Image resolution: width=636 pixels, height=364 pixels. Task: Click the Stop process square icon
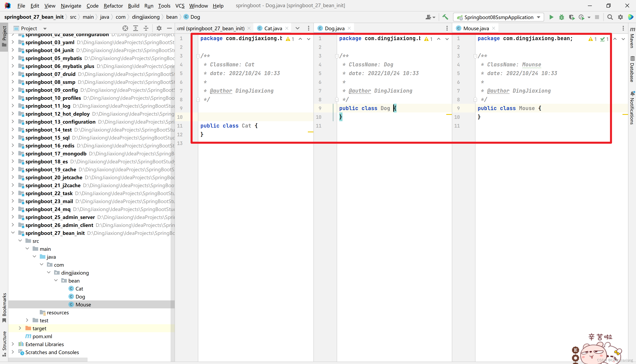(x=597, y=17)
